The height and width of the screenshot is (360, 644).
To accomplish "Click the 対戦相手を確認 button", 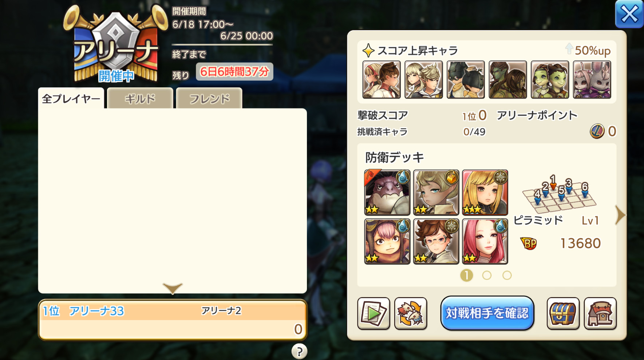I will tap(487, 313).
